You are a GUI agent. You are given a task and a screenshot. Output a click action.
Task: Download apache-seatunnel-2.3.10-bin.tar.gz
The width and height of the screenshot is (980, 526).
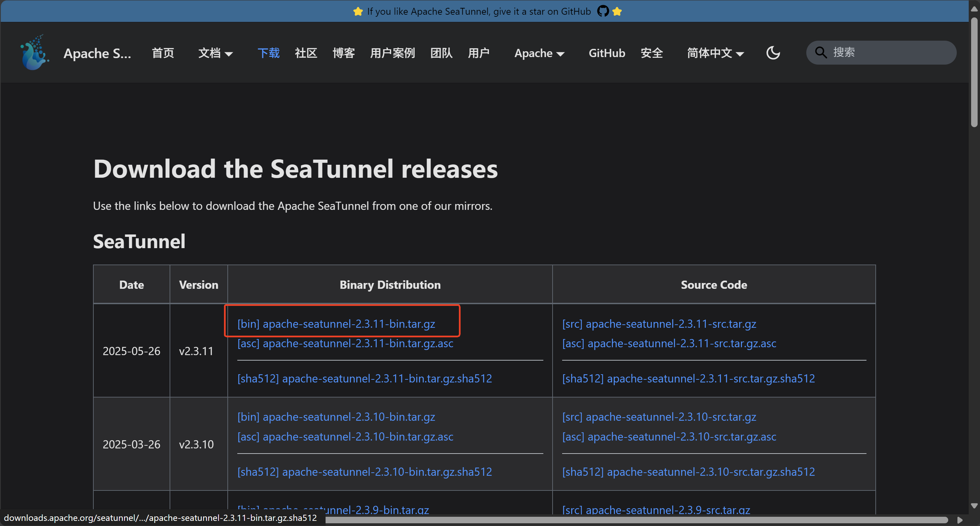336,417
